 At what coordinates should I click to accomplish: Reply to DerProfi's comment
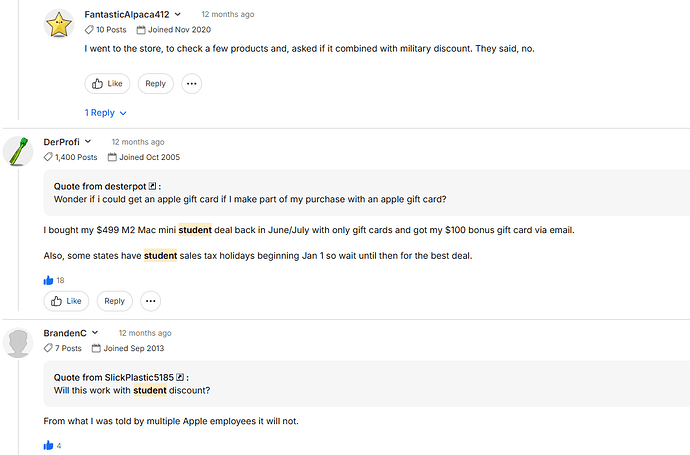[114, 301]
